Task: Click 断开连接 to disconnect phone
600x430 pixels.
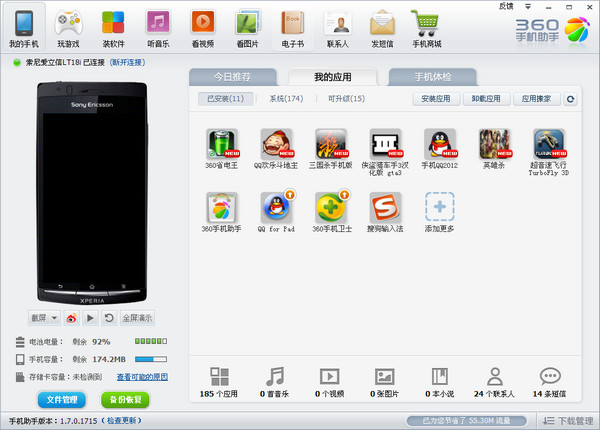Action: (x=127, y=62)
